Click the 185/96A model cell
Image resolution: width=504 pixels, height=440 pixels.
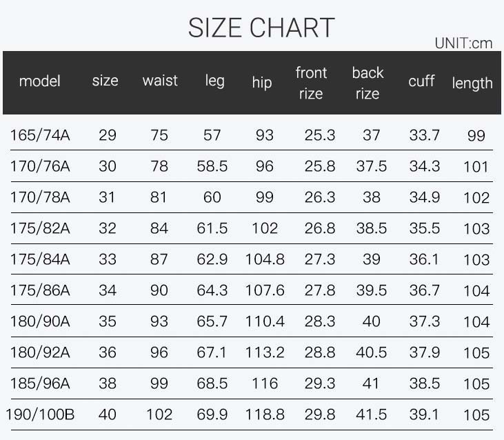(40, 383)
